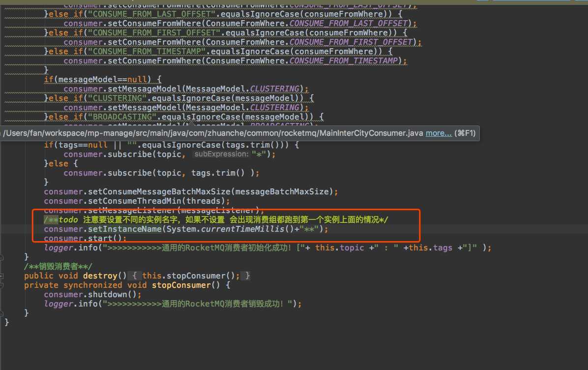Click consumer.shutdown(); line

pos(92,295)
